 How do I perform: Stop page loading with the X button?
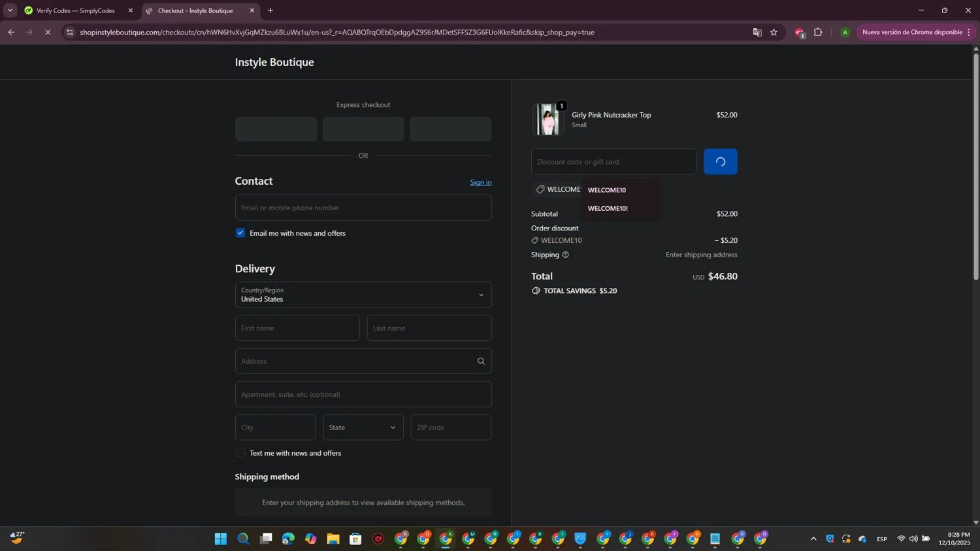[x=48, y=32]
